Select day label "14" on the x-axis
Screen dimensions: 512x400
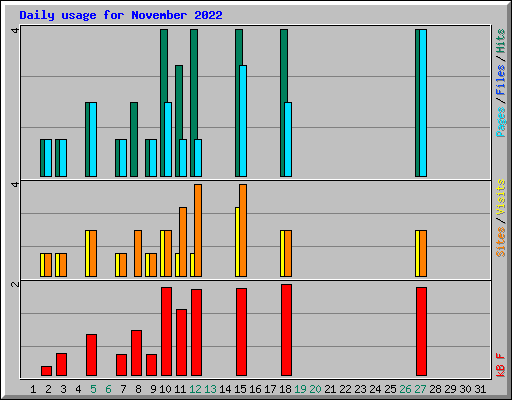(x=225, y=389)
